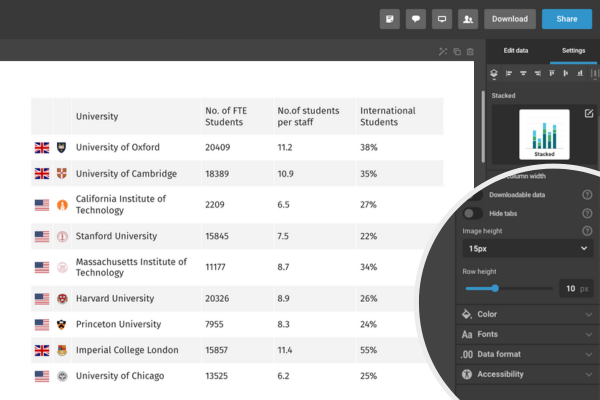The image size is (600, 400).
Task: Expand the Data format section
Action: click(527, 354)
